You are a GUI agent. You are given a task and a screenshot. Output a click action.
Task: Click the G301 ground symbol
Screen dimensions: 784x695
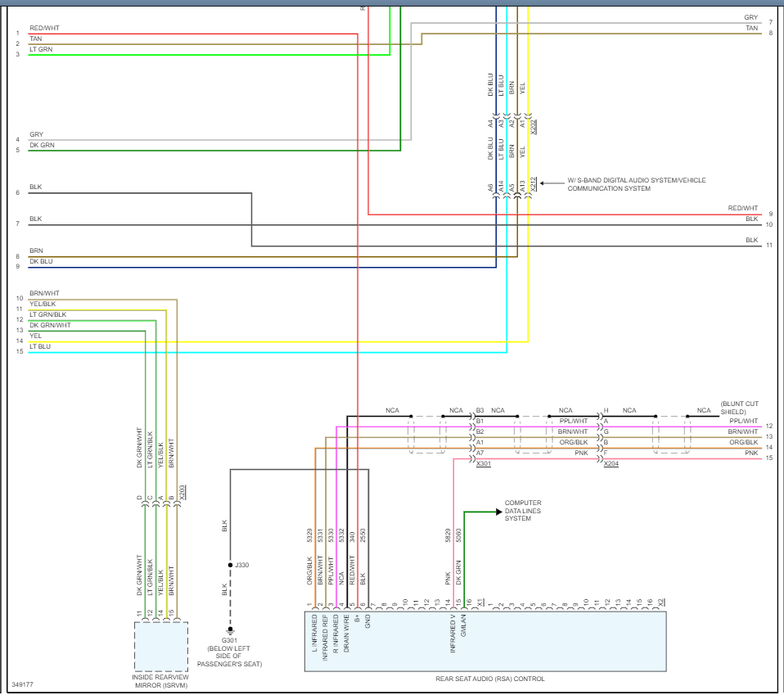[231, 630]
